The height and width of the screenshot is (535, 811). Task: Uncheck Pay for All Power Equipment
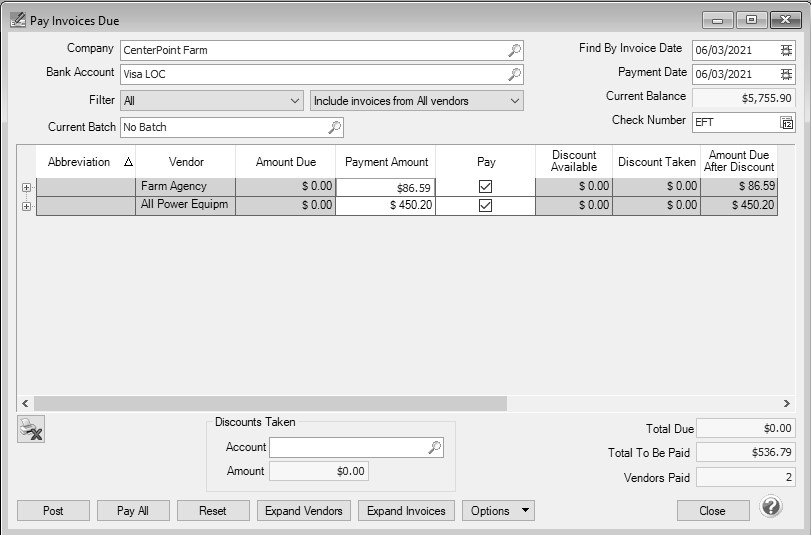click(485, 206)
